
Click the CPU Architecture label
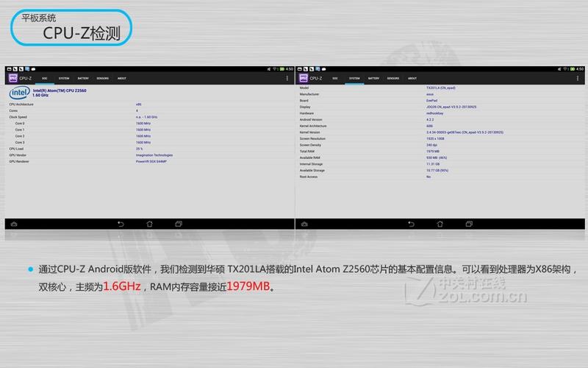coord(21,105)
